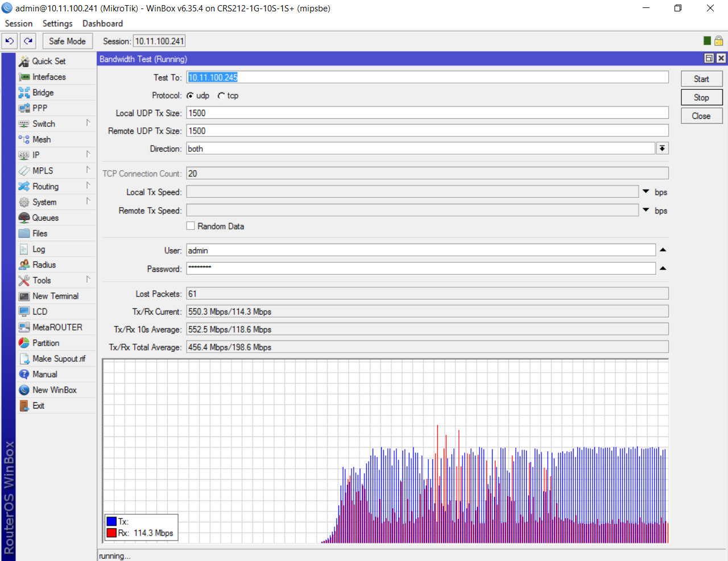The width and height of the screenshot is (728, 561).
Task: Click the undo arrow in the toolbar
Action: pos(9,40)
